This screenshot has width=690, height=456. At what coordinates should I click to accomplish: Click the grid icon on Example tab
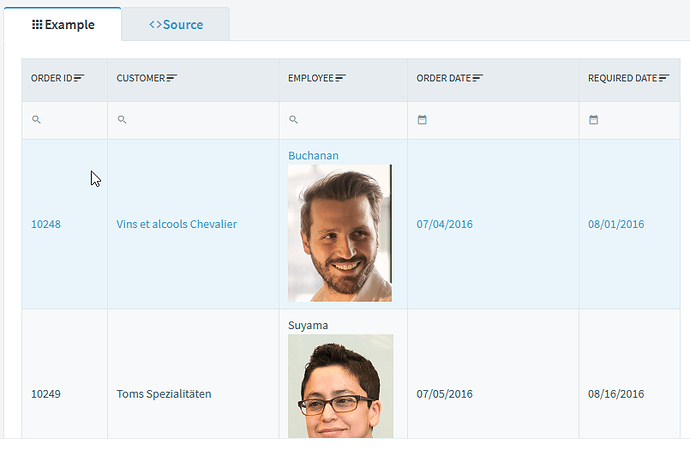pos(37,25)
